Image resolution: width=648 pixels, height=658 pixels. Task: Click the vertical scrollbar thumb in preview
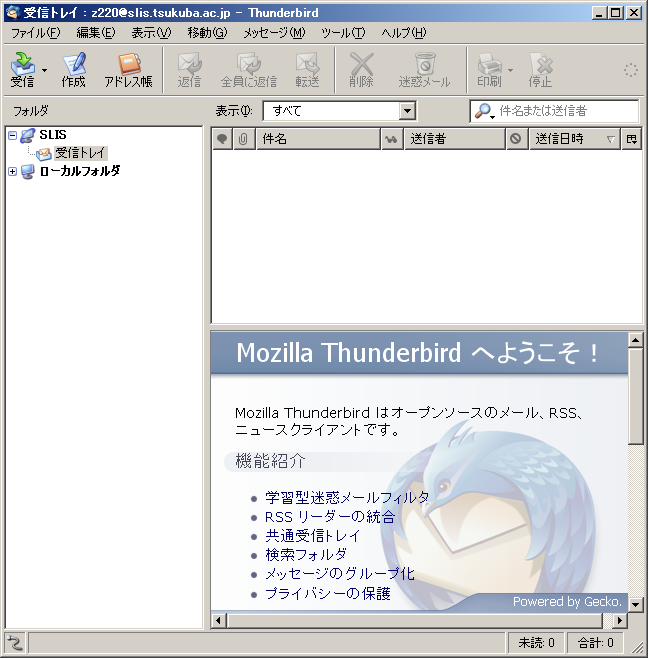pyautogui.click(x=635, y=396)
